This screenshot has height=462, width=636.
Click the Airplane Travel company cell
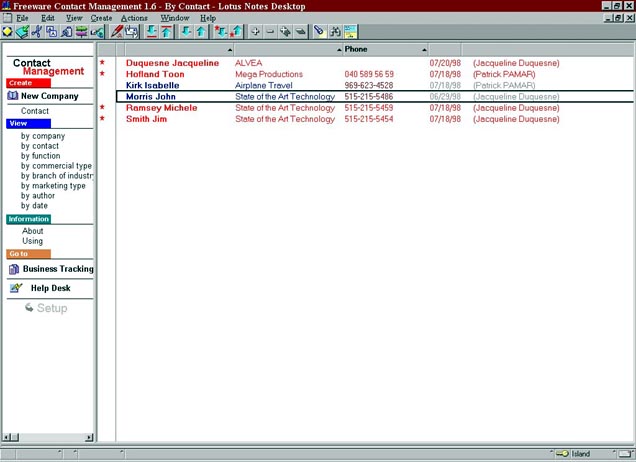click(264, 86)
